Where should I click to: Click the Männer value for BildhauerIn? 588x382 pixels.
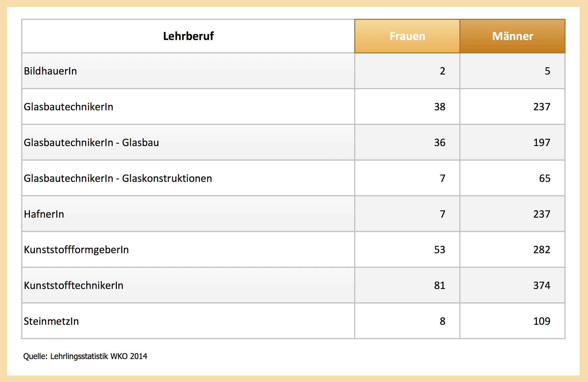pyautogui.click(x=547, y=71)
